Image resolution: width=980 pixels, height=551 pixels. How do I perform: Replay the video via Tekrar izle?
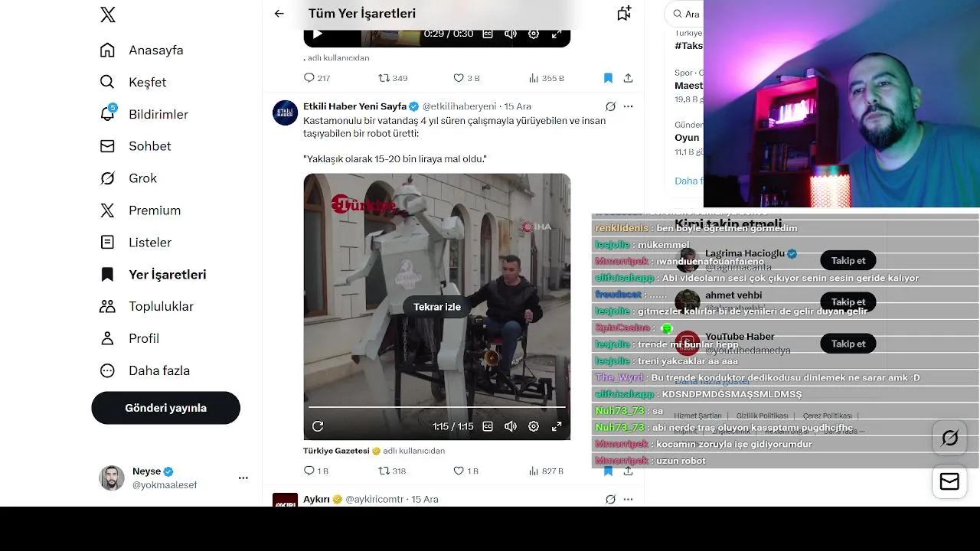[x=437, y=307]
